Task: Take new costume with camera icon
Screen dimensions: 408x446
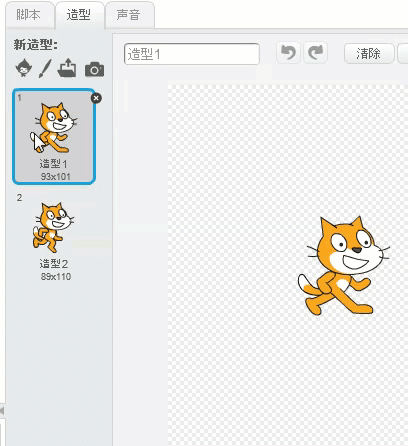Action: tap(94, 69)
